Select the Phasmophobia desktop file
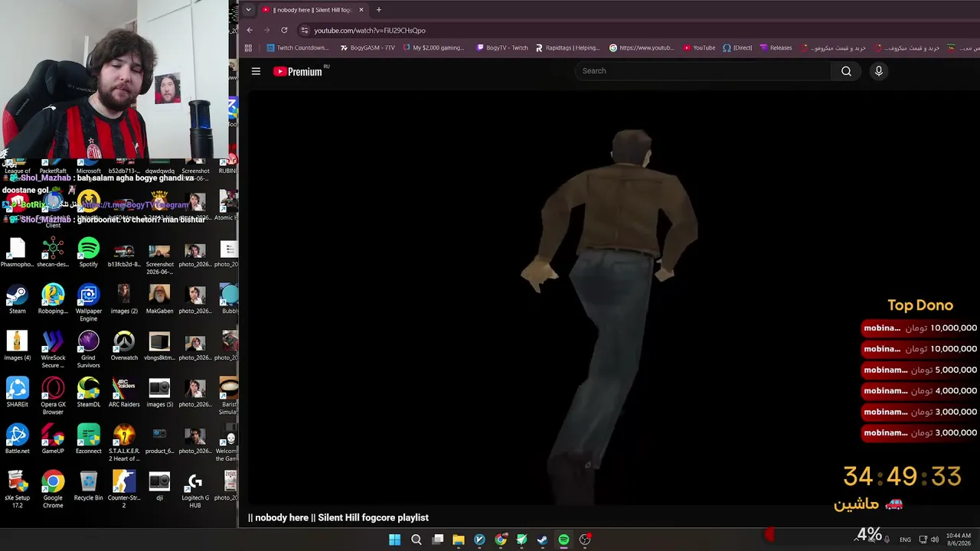980x551 pixels. 17,253
